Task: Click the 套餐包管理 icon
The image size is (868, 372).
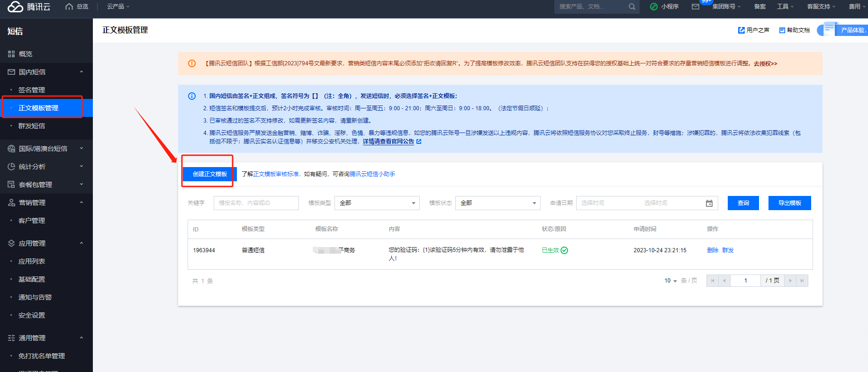Action: point(11,185)
